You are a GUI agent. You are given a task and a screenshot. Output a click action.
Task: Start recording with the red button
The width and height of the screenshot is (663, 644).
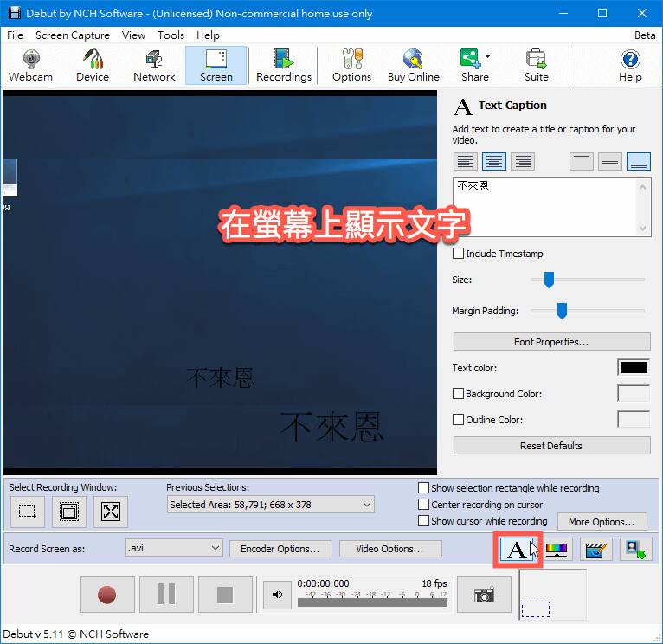click(x=107, y=595)
